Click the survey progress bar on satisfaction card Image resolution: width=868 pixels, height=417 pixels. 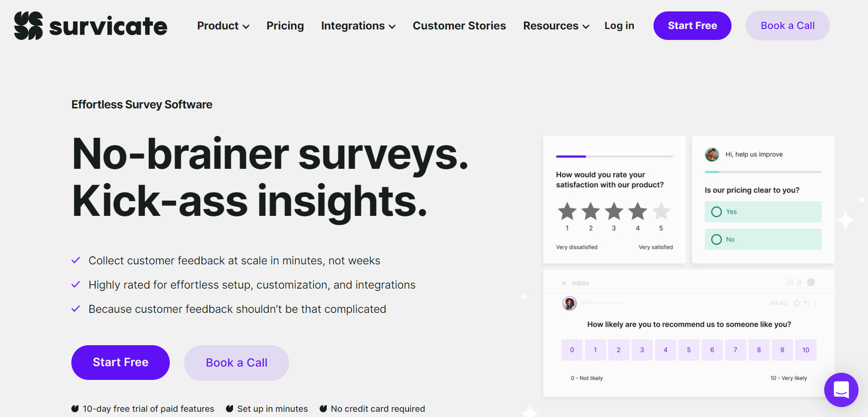614,156
